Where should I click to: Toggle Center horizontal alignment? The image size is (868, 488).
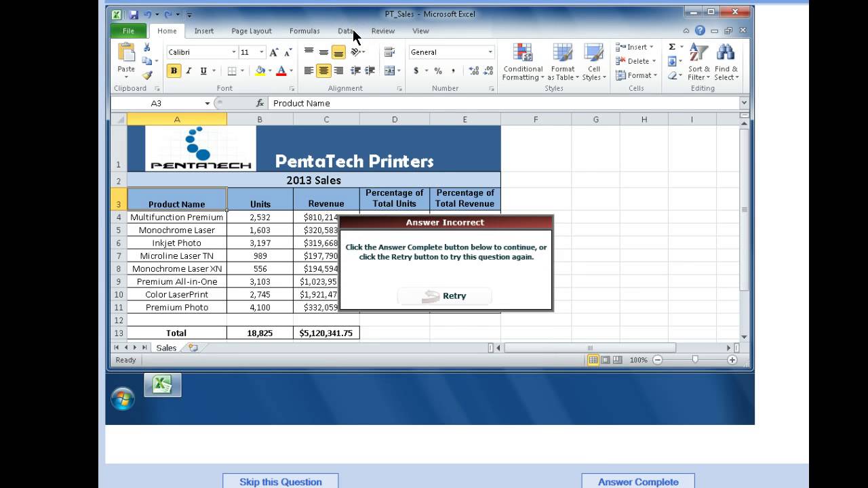tap(323, 70)
